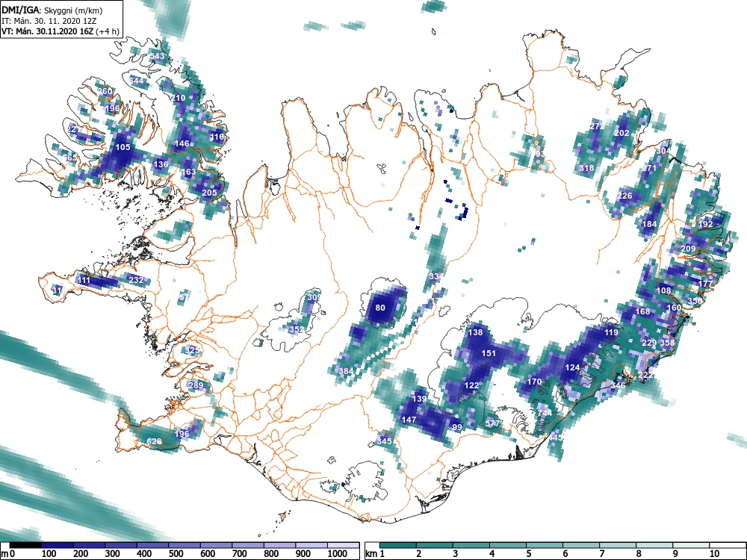Click the visibility value 289
This screenshot has height=560, width=747.
click(196, 385)
